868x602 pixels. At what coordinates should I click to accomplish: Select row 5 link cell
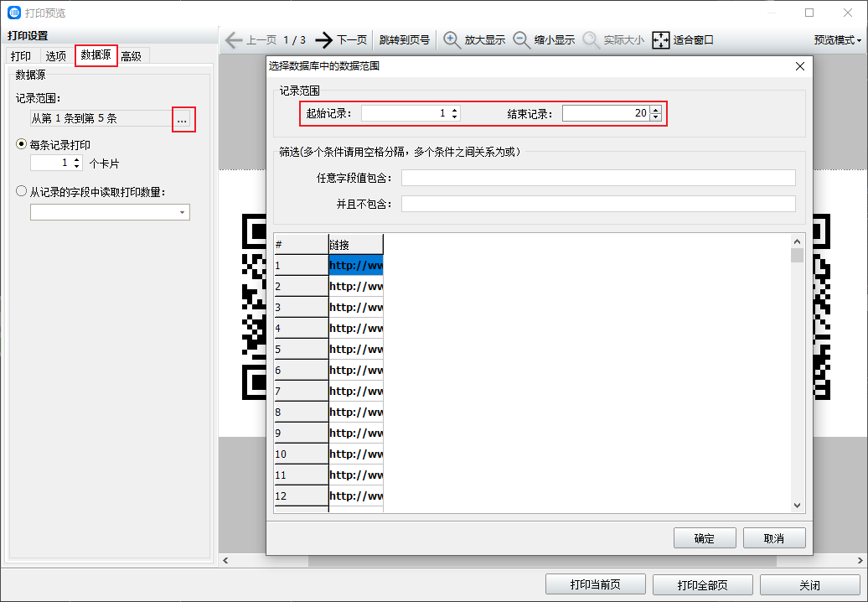click(x=356, y=349)
